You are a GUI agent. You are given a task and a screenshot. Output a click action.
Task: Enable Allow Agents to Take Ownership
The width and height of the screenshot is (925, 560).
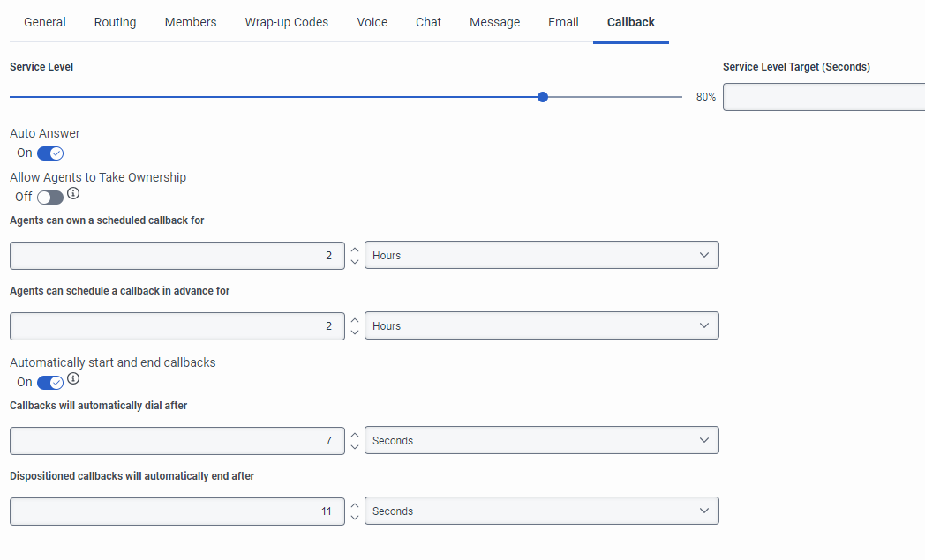(x=50, y=198)
